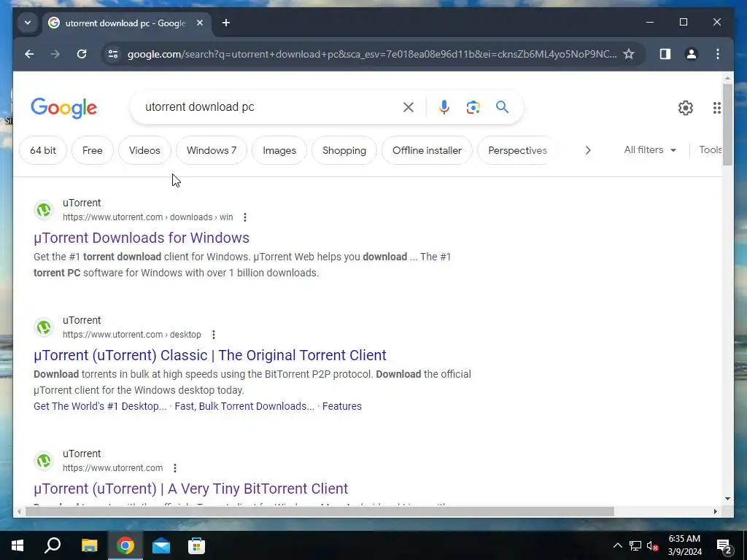Click the browser forward arrow
This screenshot has height=560, width=747.
[55, 54]
